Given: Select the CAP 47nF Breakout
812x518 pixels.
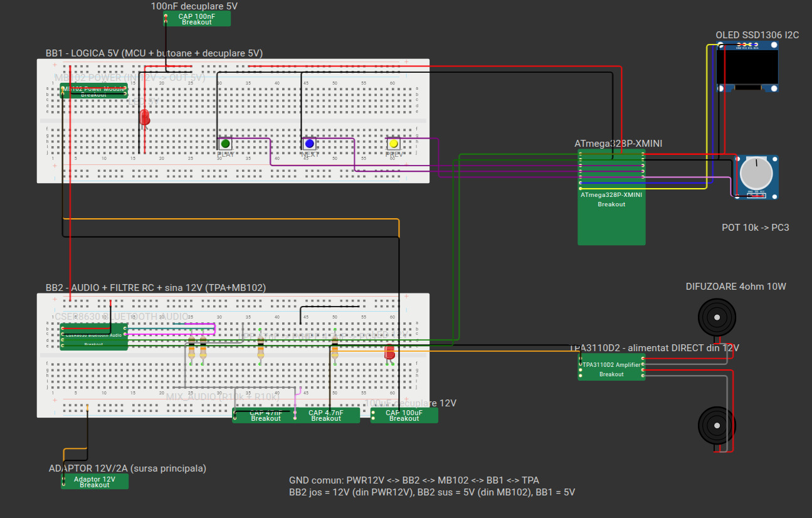Looking at the screenshot, I should pyautogui.click(x=265, y=415).
